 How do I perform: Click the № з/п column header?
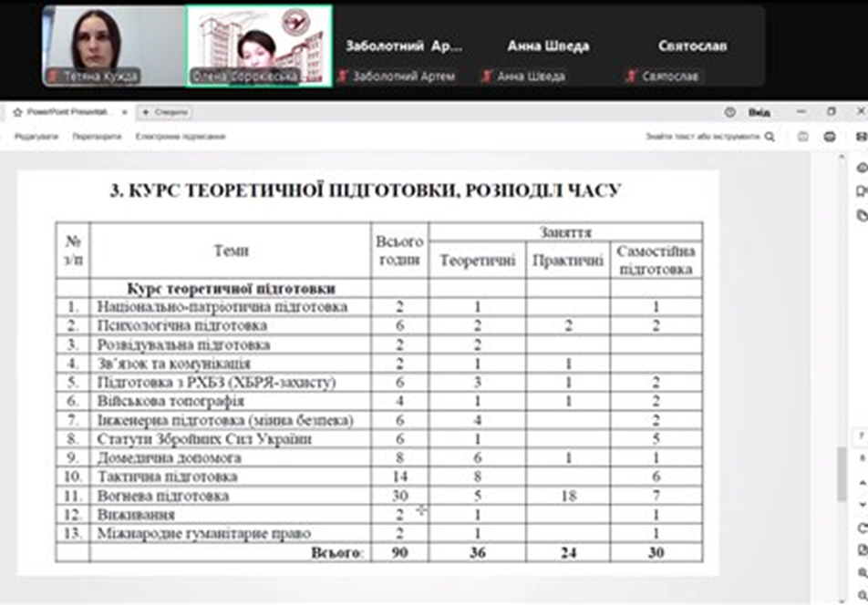(x=73, y=251)
